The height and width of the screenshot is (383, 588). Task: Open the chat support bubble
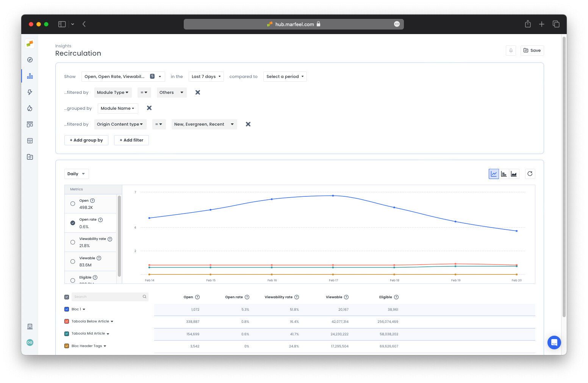click(554, 343)
